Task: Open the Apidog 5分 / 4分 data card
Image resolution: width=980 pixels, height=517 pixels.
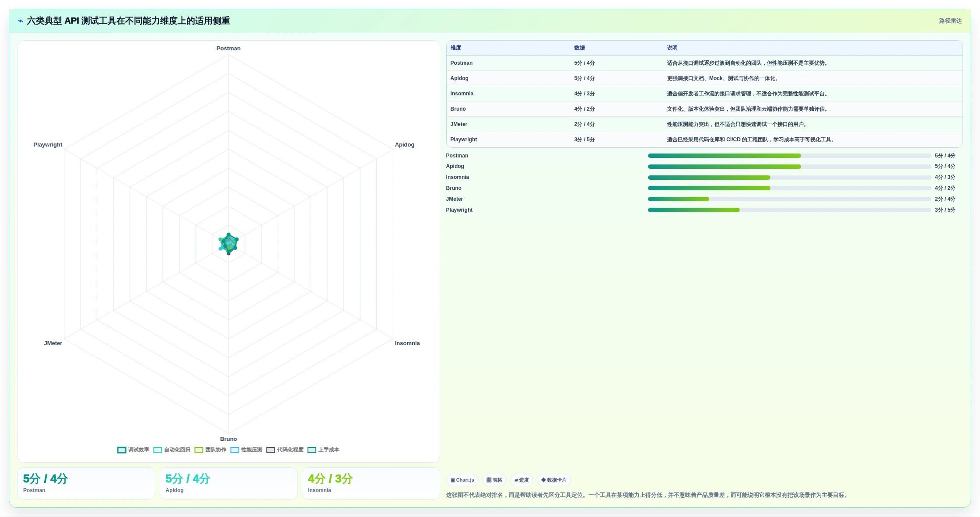Action: tap(228, 483)
